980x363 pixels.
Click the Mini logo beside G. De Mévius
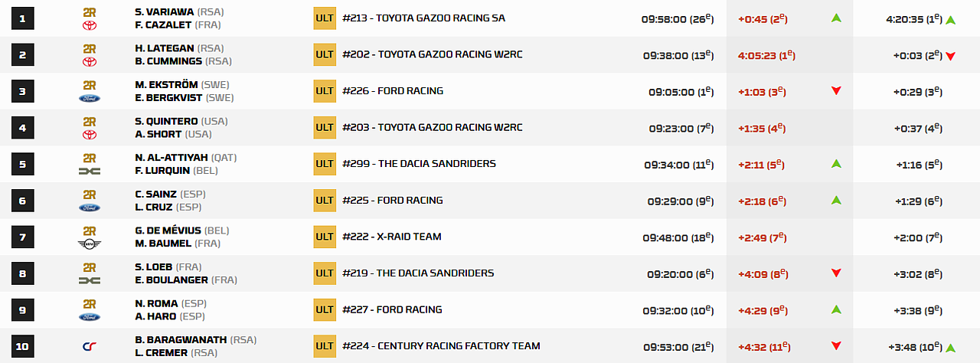90,244
